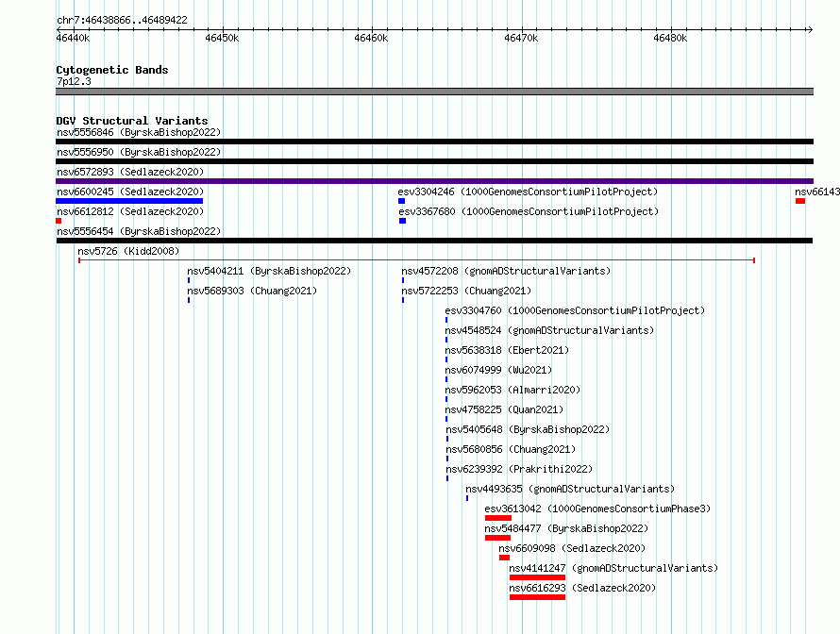
Task: Select the red nsv5726 span line
Action: (416, 260)
